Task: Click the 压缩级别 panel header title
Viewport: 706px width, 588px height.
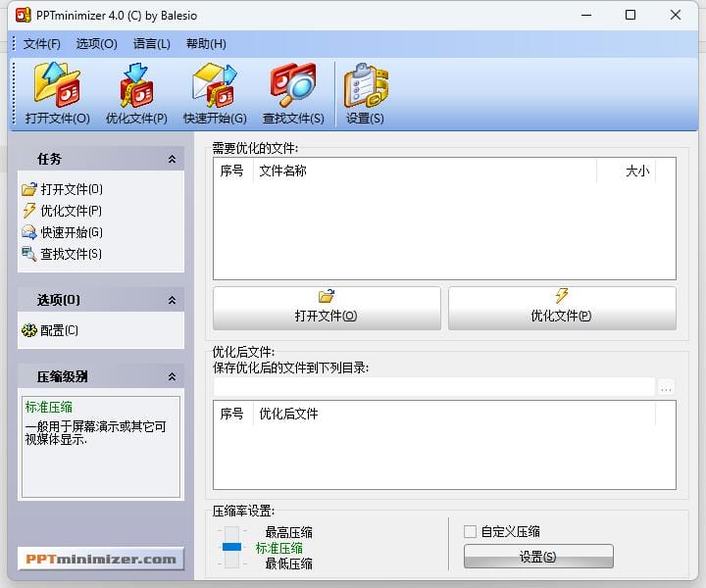Action: tap(62, 376)
